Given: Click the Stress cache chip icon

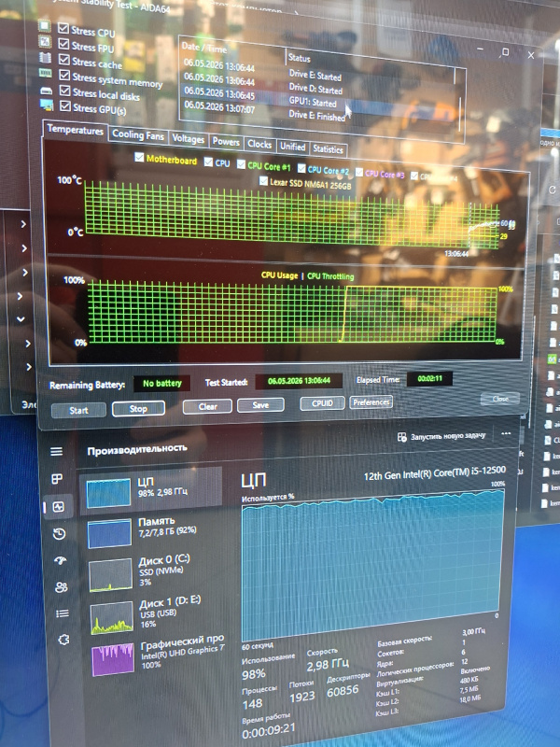Looking at the screenshot, I should pyautogui.click(x=45, y=58).
